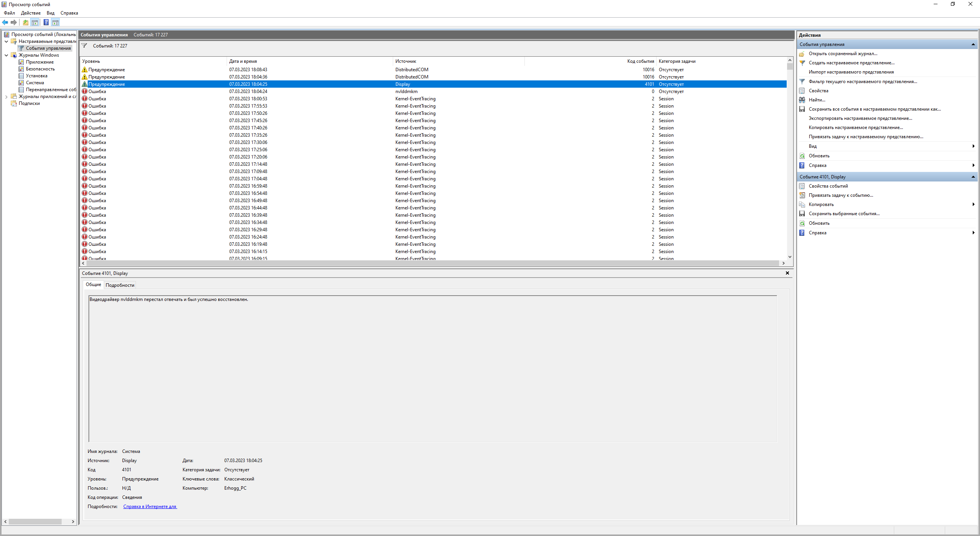Click the Система log icon in tree
Screen dimensions: 980x536
(21, 83)
